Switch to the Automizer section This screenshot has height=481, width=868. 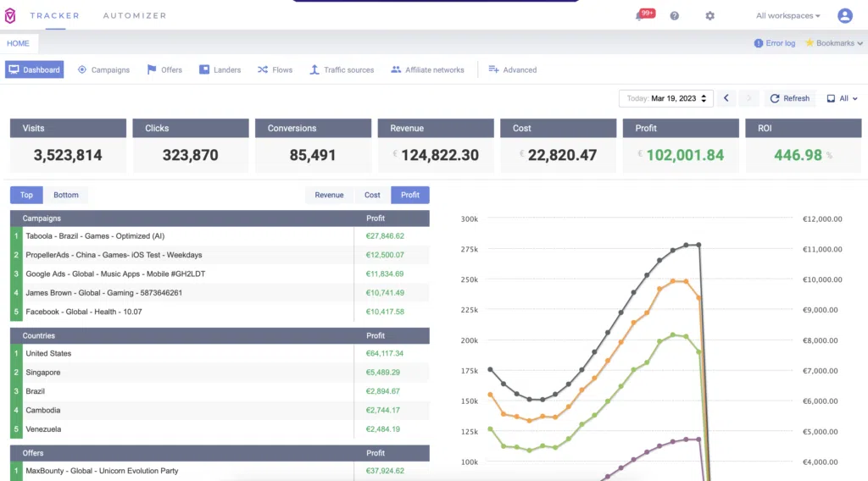(135, 15)
